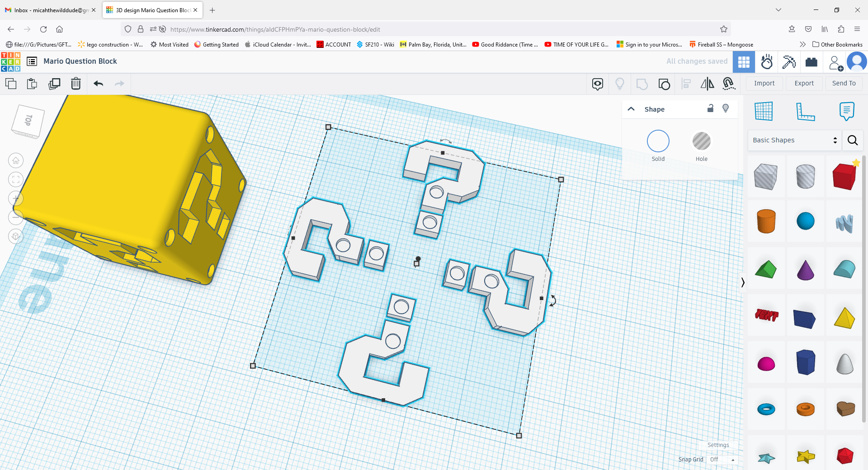Click the Mario Question Block title

80,61
